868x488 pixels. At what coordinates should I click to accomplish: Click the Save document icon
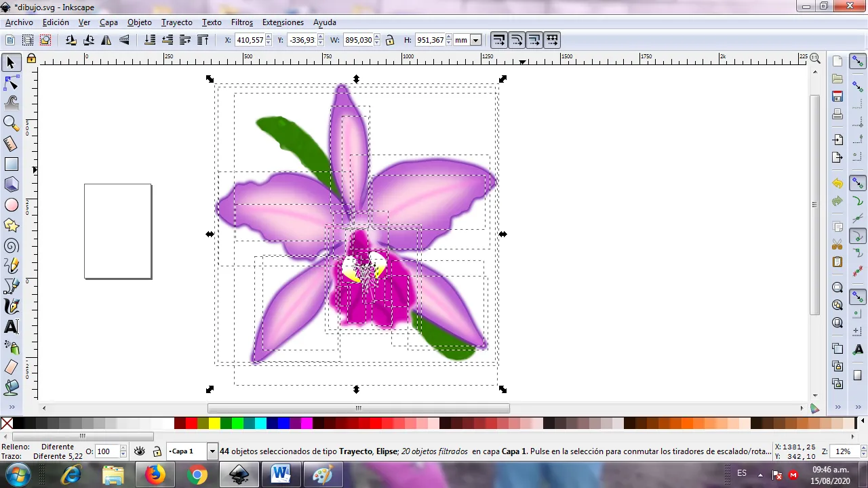pos(837,96)
